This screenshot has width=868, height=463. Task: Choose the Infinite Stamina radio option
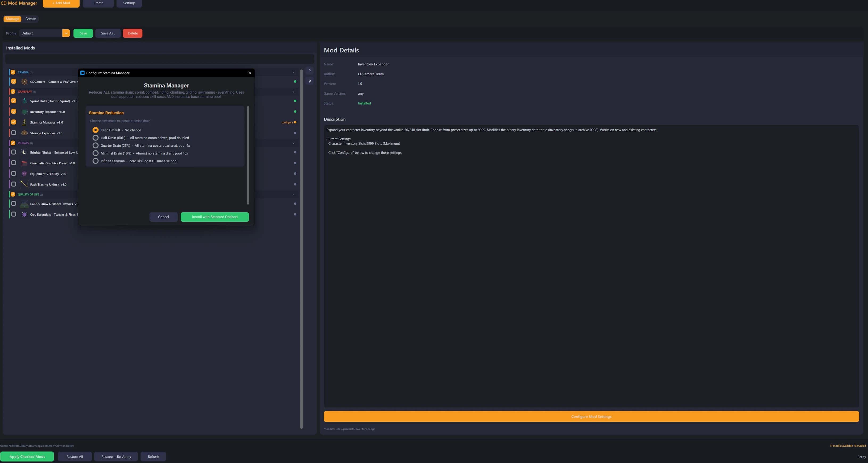click(x=95, y=161)
